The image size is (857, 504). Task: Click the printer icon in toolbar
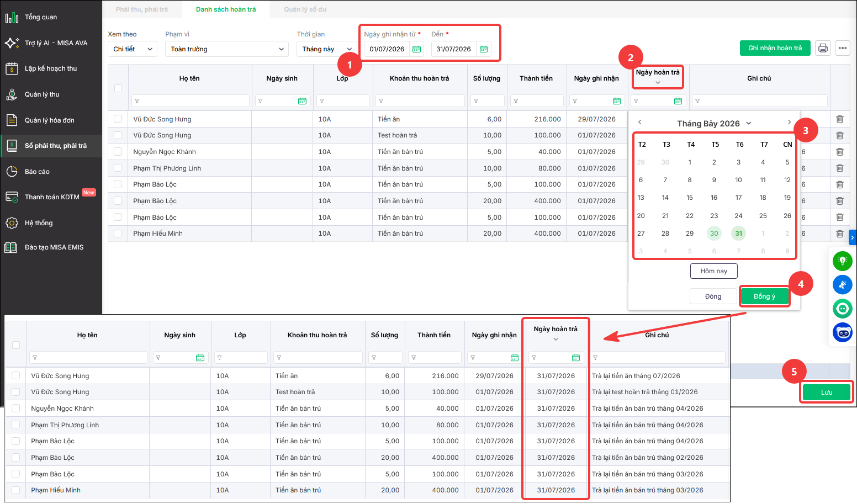pos(823,48)
